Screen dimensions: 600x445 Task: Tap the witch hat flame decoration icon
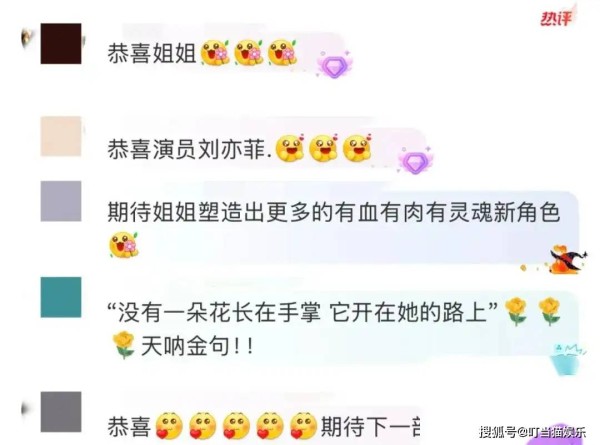coord(567,259)
